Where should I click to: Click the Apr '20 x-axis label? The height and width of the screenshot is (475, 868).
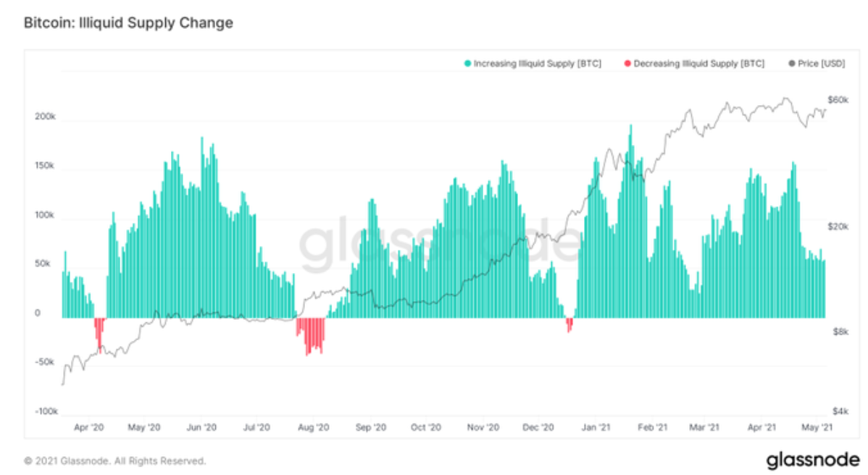pyautogui.click(x=90, y=428)
